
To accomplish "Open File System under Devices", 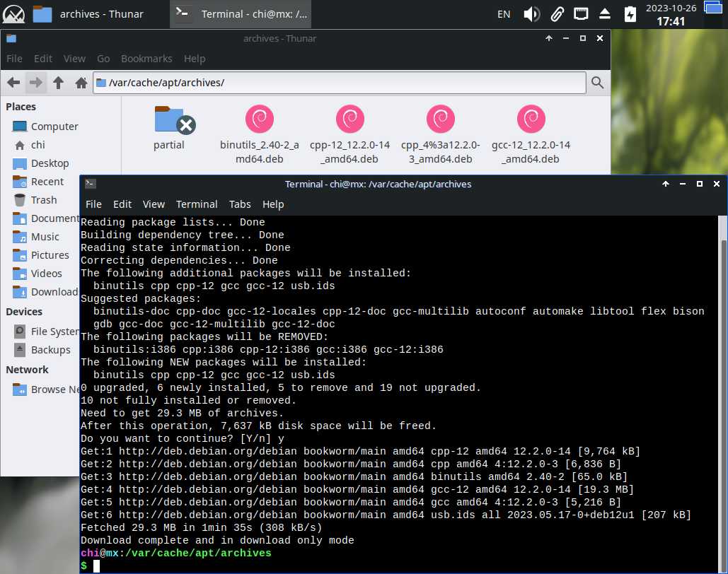I will [45, 332].
